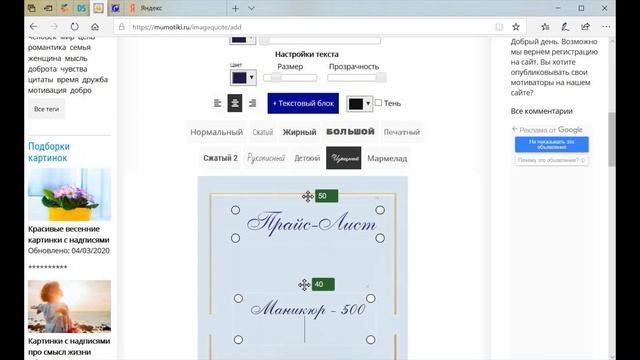Open Все комментарии link
The height and width of the screenshot is (360, 640).
pos(541,111)
